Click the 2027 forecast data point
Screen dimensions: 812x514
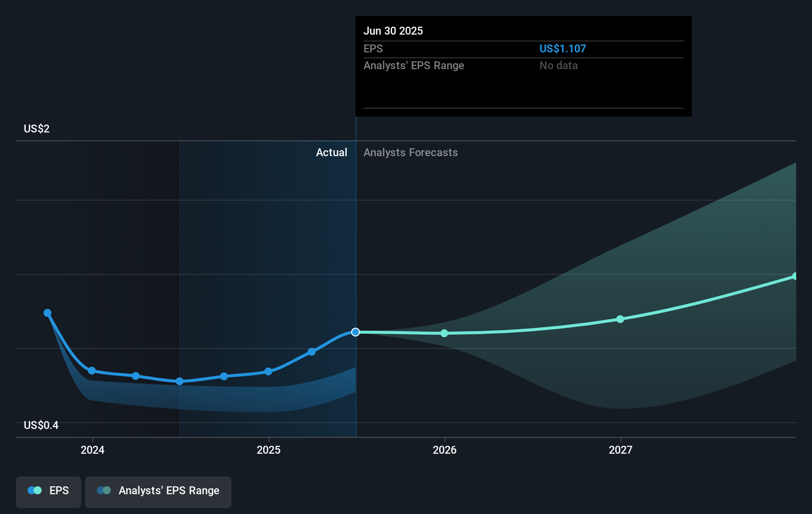tap(620, 319)
